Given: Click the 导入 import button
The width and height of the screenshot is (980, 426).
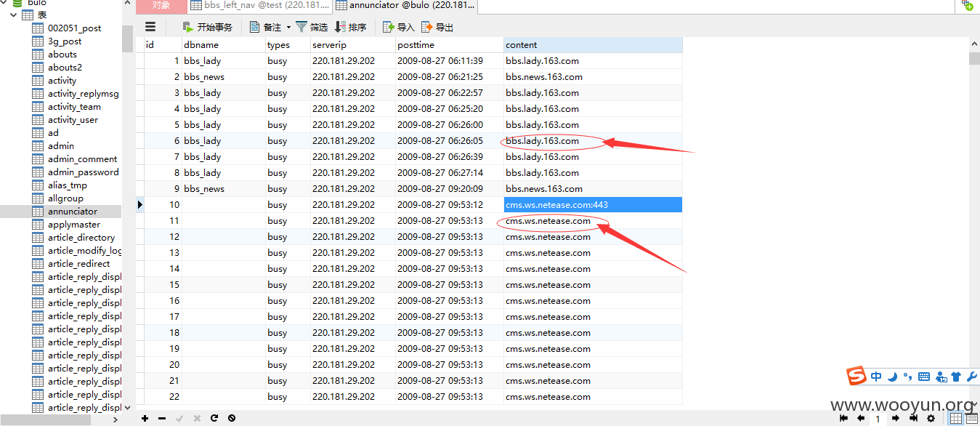Looking at the screenshot, I should pos(399,27).
